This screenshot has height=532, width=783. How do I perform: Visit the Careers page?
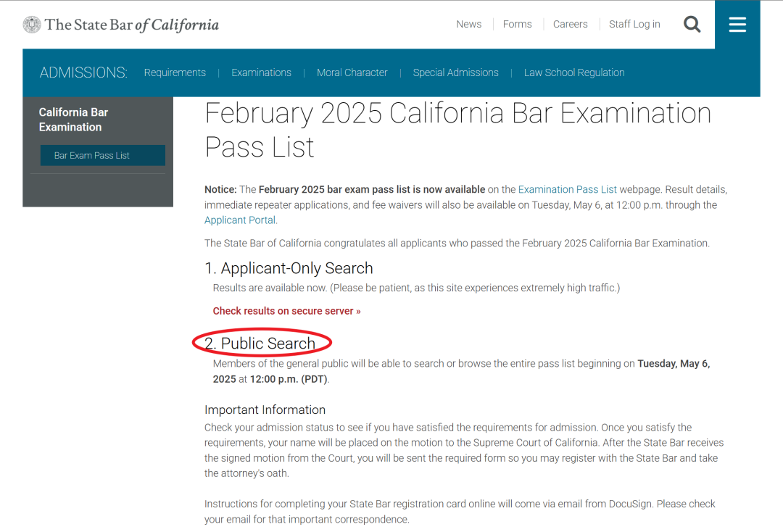[x=570, y=24]
